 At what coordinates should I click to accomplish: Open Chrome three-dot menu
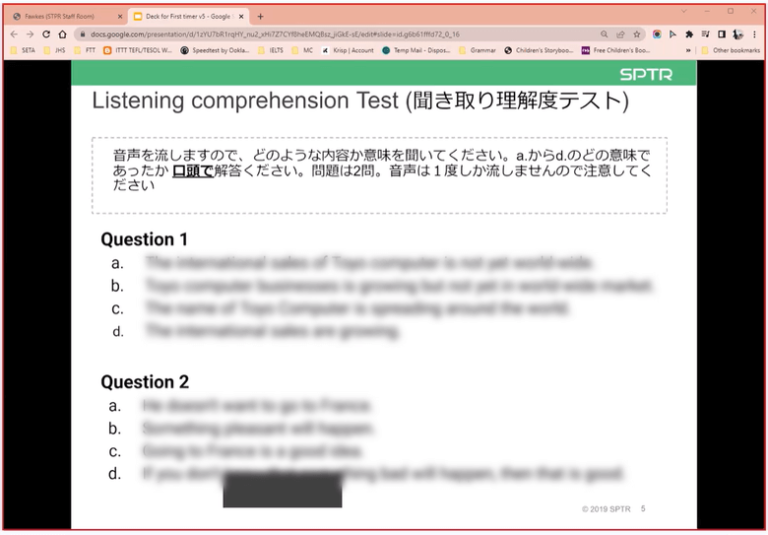coord(754,34)
